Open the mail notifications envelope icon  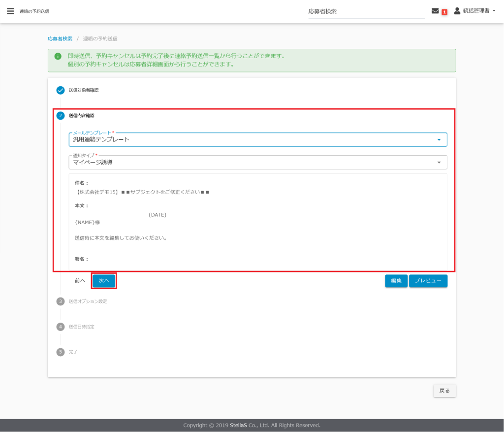(435, 11)
